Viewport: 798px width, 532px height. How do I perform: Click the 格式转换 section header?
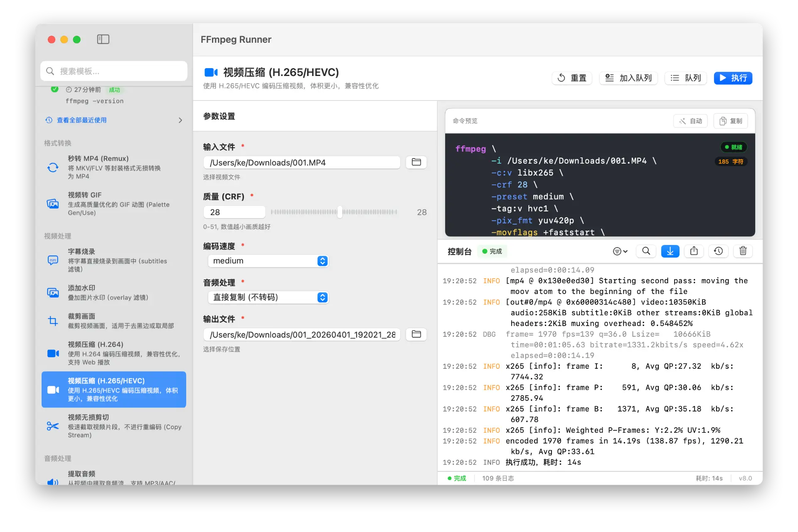[x=58, y=143]
